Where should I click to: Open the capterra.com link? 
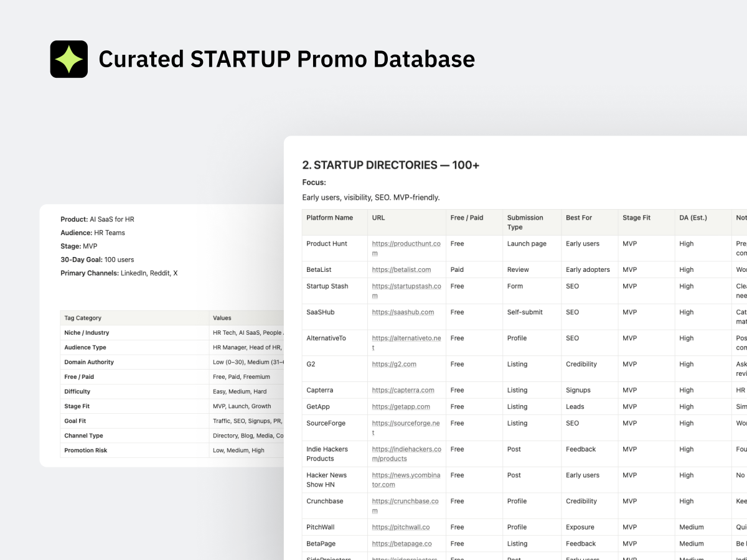tap(403, 391)
